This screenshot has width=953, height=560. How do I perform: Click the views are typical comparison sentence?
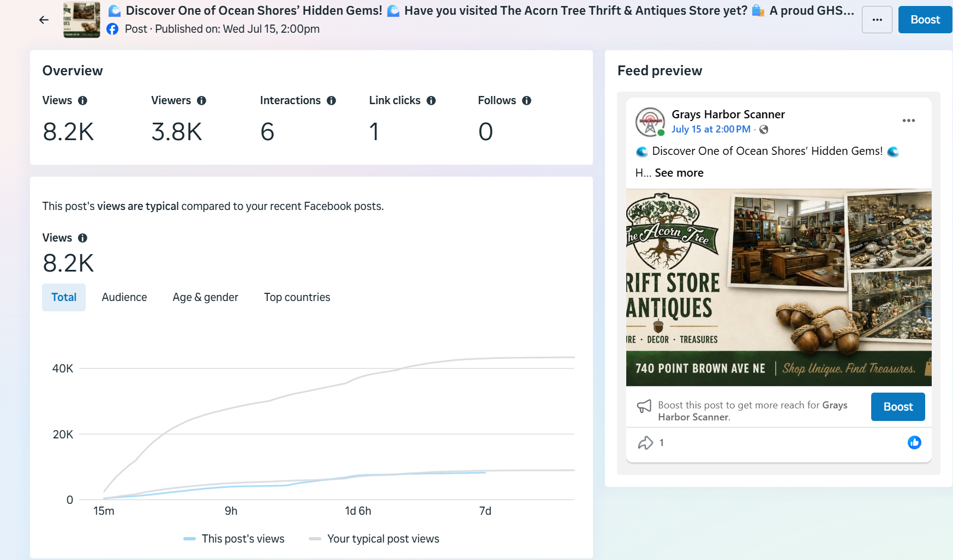point(213,206)
